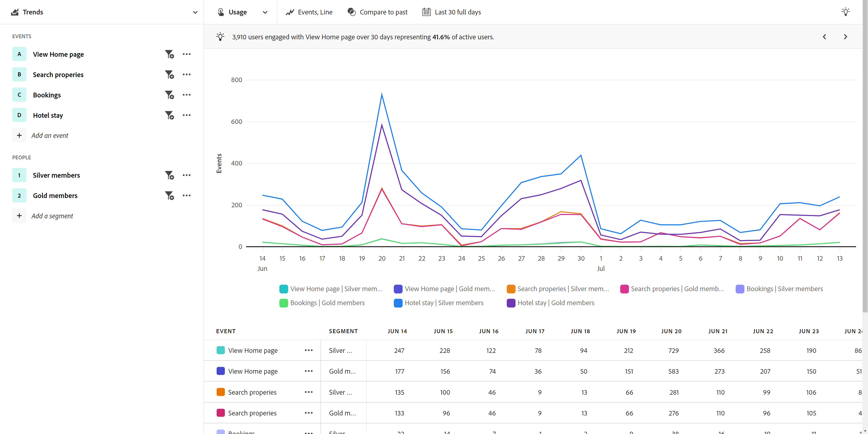
Task: Toggle Bookings | Gold members legend series
Action: (x=322, y=303)
